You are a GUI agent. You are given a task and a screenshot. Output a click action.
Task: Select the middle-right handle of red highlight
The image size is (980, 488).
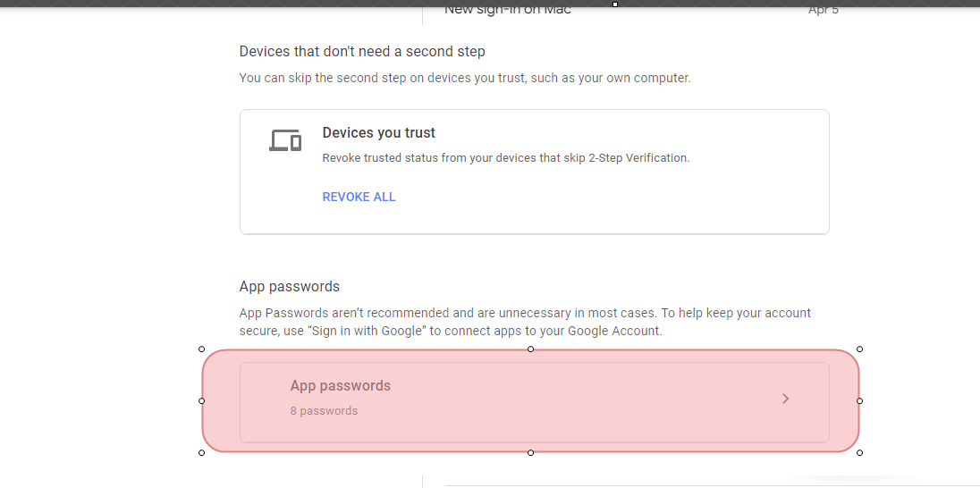pyautogui.click(x=859, y=400)
